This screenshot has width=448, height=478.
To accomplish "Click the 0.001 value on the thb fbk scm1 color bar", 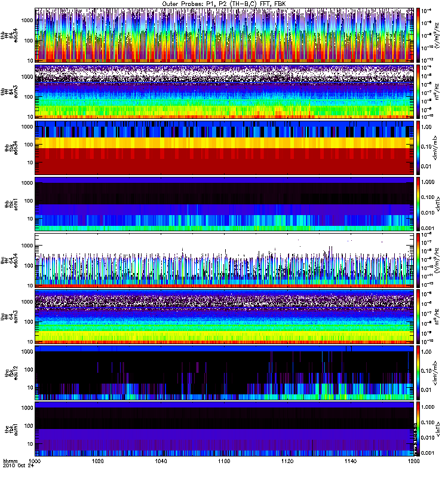I will [428, 228].
